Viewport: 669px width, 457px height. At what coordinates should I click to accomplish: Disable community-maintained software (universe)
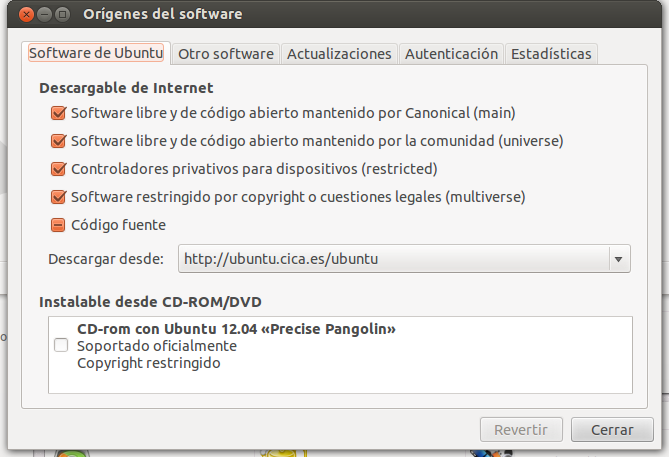click(58, 141)
